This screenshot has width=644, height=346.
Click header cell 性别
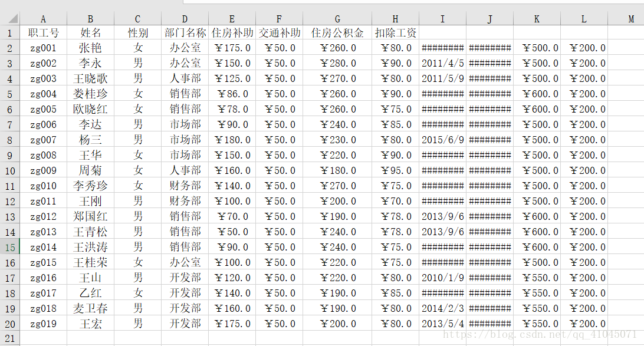click(x=137, y=33)
